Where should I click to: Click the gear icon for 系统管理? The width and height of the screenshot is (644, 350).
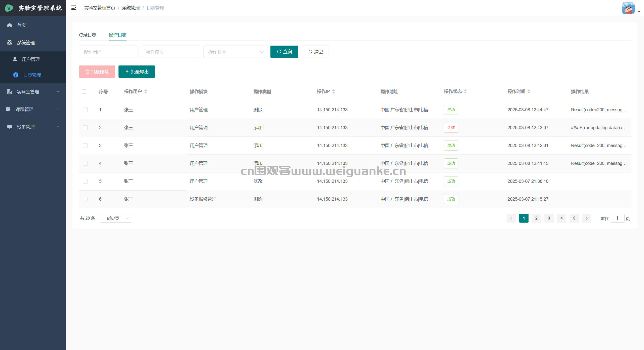click(10, 43)
